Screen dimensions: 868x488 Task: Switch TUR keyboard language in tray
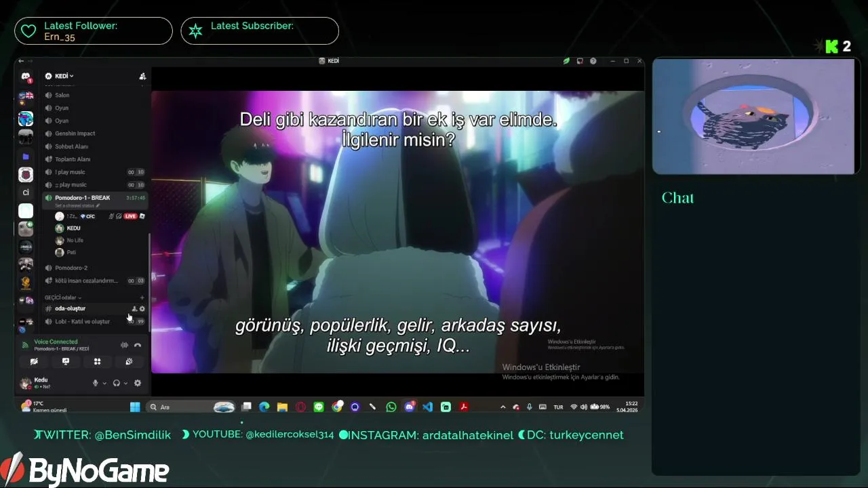click(x=558, y=407)
